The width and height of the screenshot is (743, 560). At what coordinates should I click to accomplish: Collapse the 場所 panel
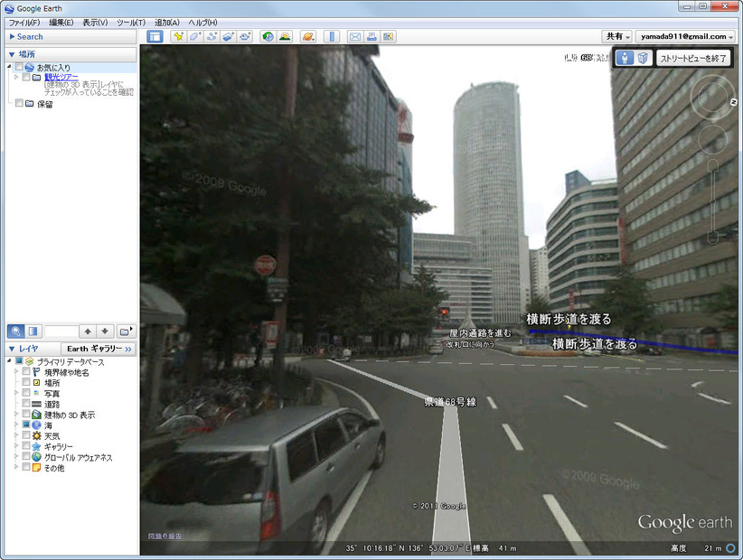tap(12, 54)
